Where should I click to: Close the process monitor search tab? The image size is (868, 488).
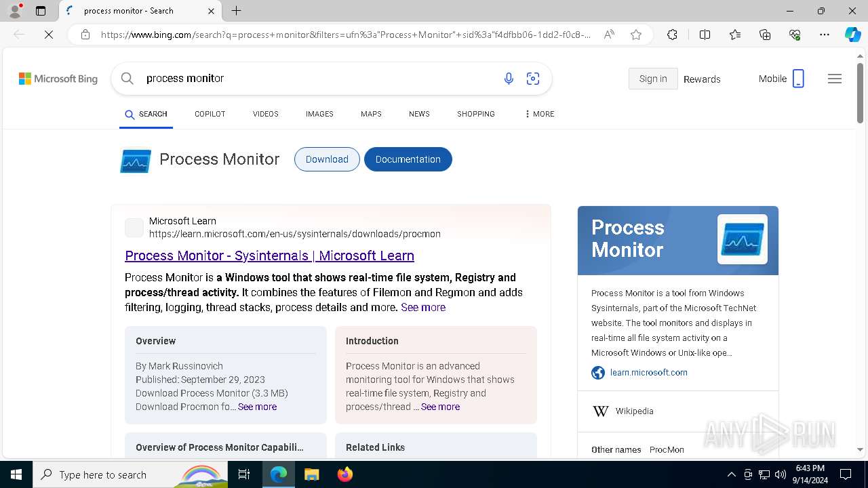tap(211, 11)
